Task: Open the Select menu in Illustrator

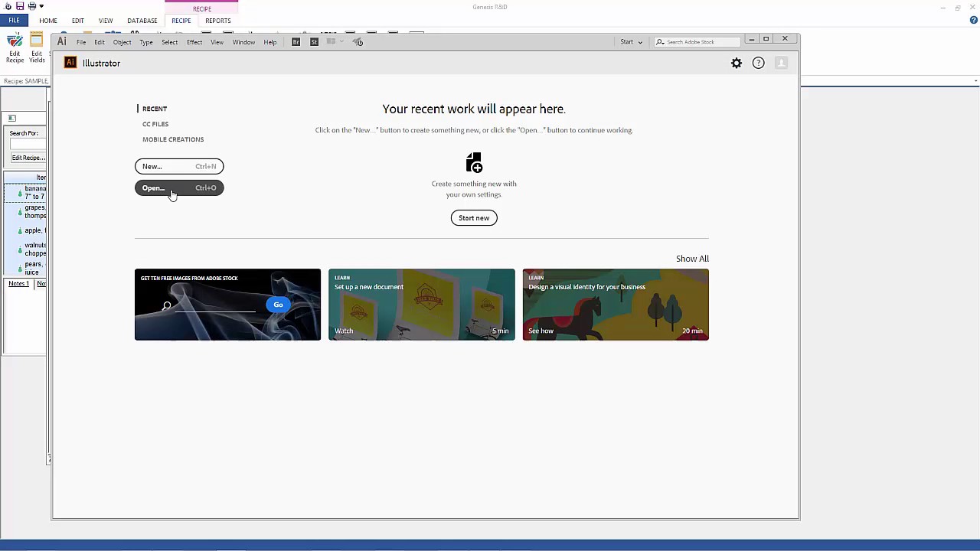Action: point(170,42)
